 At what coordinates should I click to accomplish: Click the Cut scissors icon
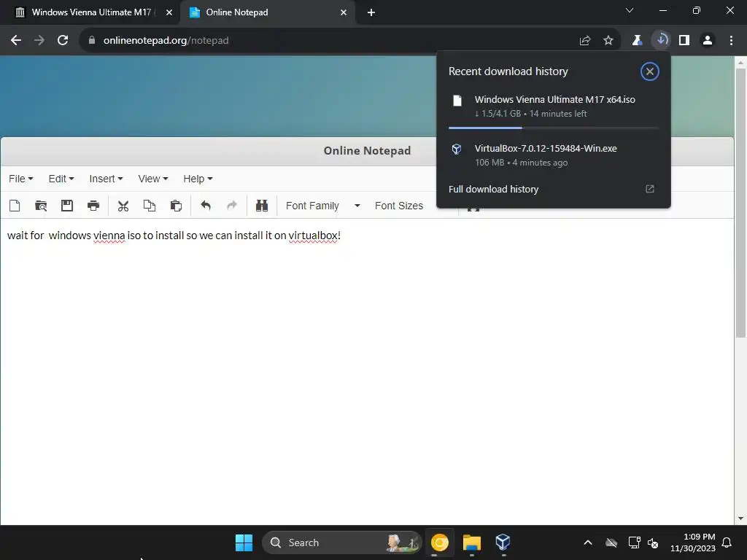[x=123, y=206]
